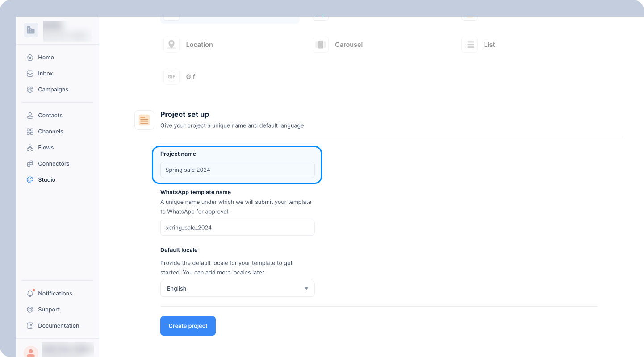The image size is (644, 357).
Task: Click the WhatsApp template name field
Action: 238,228
